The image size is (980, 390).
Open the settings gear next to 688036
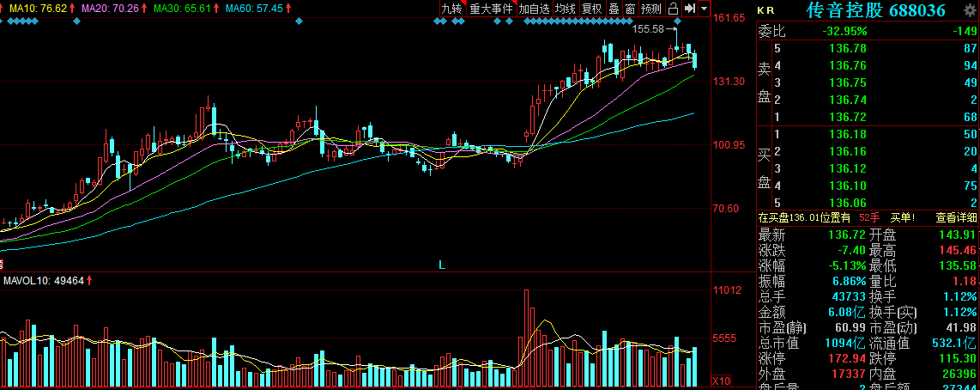pos(970,10)
